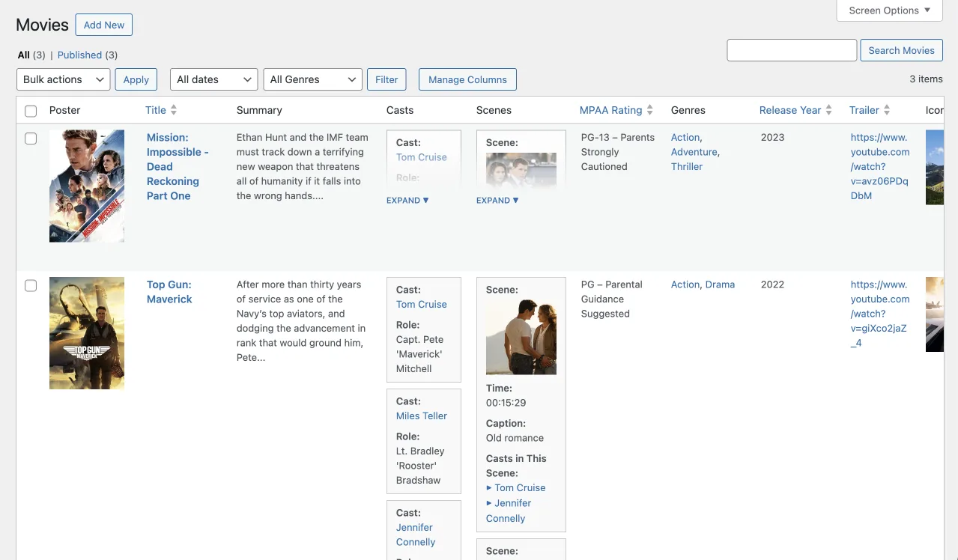Click the Add New button
Image resolution: width=958 pixels, height=560 pixels.
[x=104, y=25]
